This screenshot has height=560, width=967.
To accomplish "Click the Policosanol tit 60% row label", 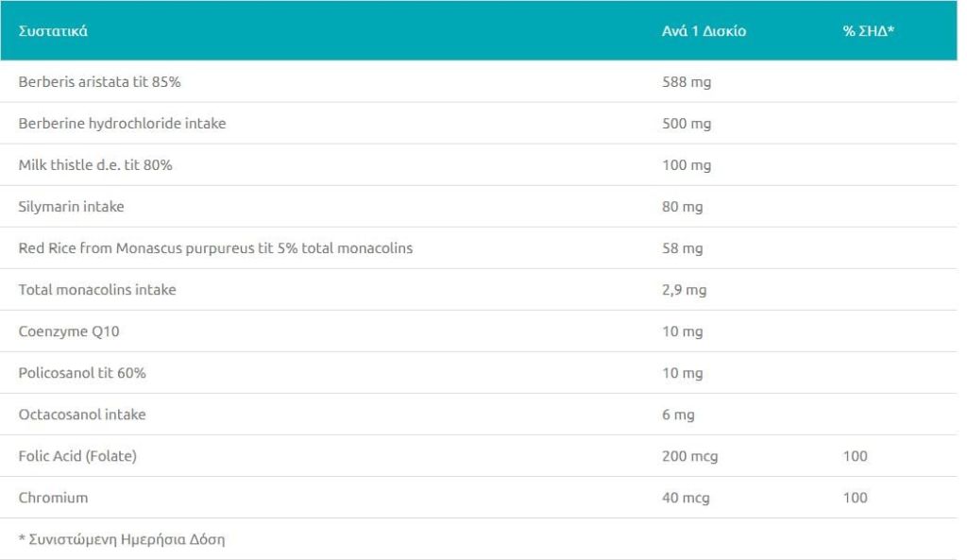I will (x=82, y=373).
